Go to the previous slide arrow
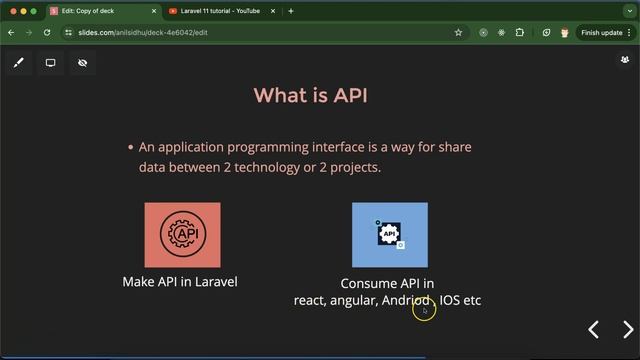 point(593,329)
